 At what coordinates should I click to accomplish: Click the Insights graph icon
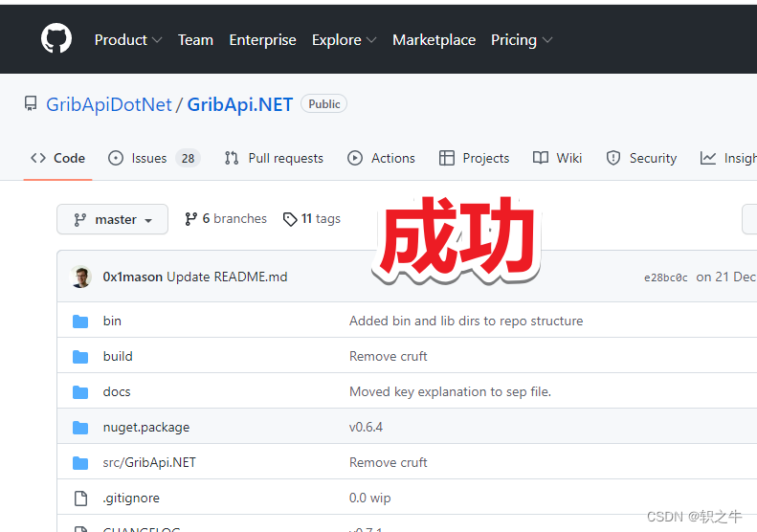pyautogui.click(x=708, y=158)
